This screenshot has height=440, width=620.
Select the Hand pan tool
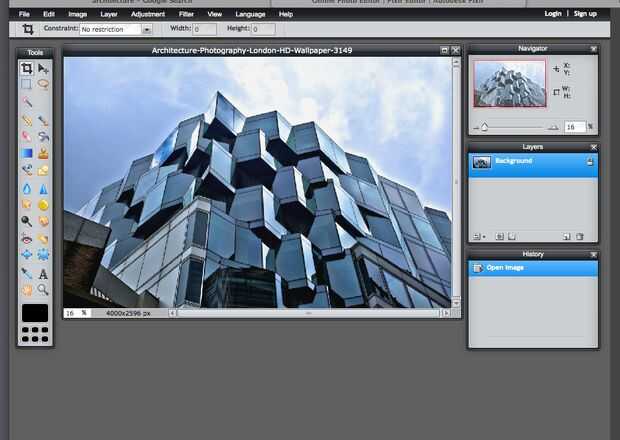[27, 290]
